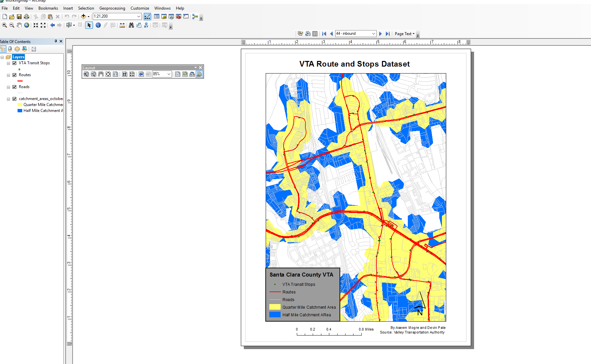The image size is (591, 364).
Task: Go to first data driven page
Action: [x=324, y=34]
